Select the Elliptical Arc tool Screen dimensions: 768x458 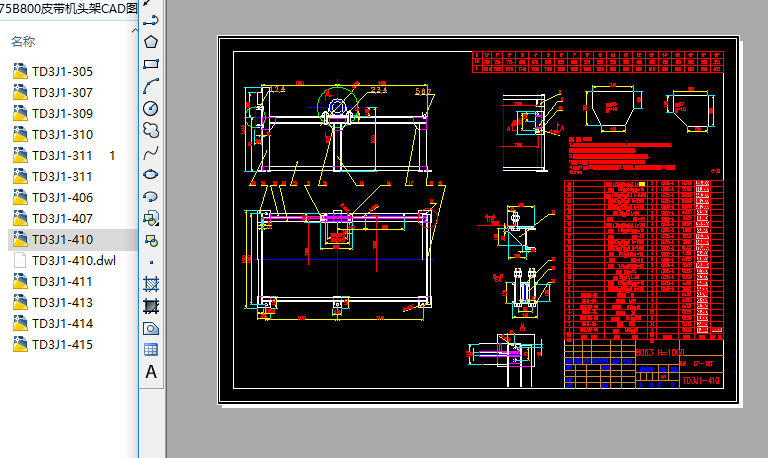tap(151, 196)
